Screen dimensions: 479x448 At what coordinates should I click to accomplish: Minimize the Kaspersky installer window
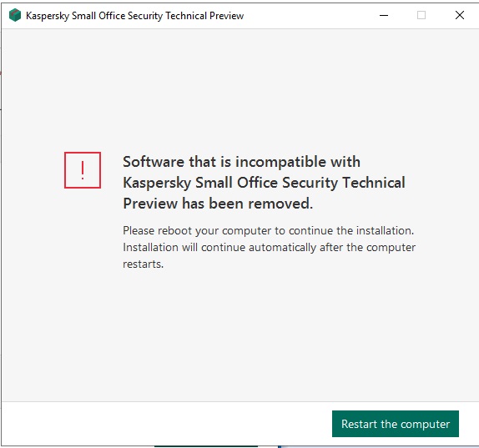click(x=384, y=15)
